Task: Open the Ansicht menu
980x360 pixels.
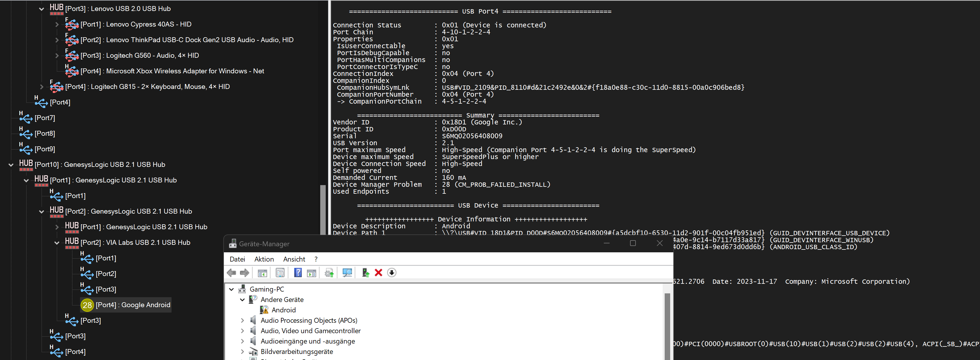Action: (x=294, y=259)
